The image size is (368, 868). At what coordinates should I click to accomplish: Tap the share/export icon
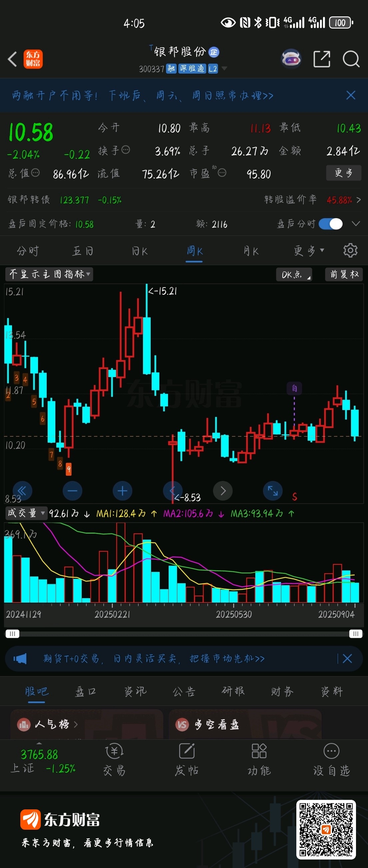(x=322, y=59)
